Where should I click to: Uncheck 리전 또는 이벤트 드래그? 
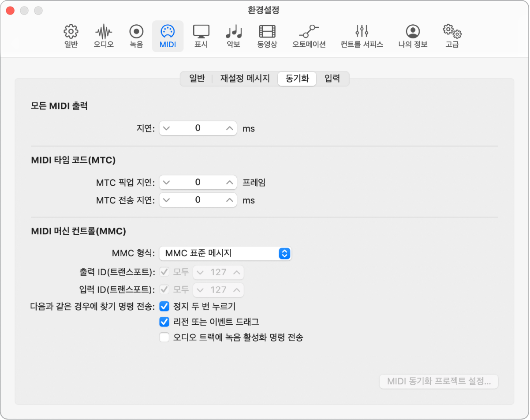[x=164, y=322]
